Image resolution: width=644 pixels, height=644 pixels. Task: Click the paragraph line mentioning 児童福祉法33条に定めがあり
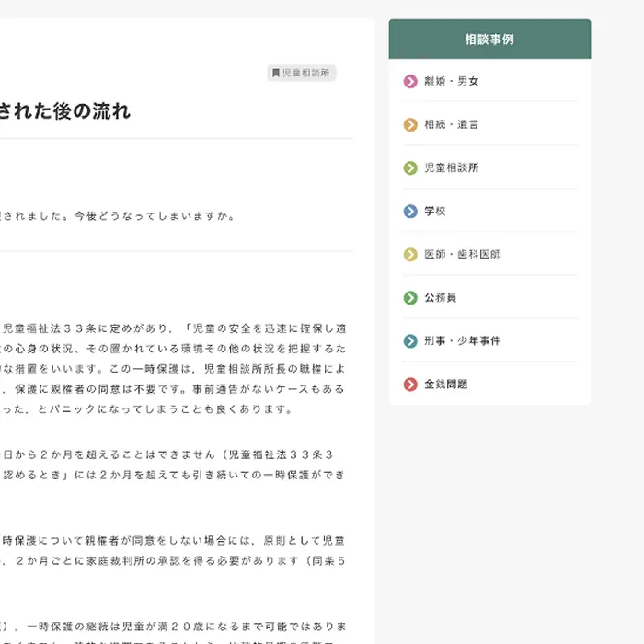(173, 328)
